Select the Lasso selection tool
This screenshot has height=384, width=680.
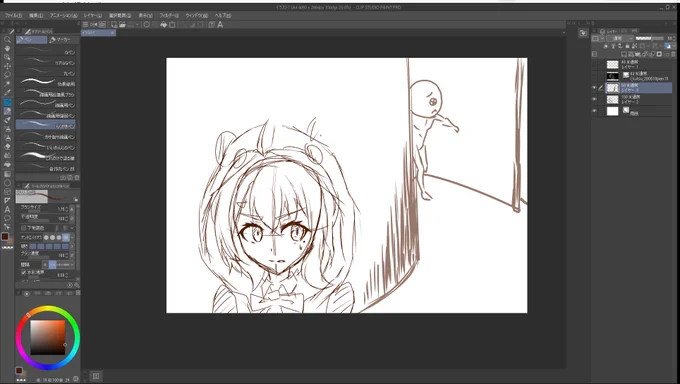coord(7,75)
